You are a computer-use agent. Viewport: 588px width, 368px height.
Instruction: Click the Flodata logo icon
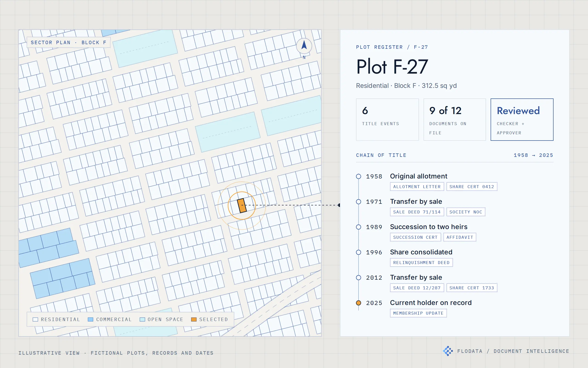[x=448, y=351]
